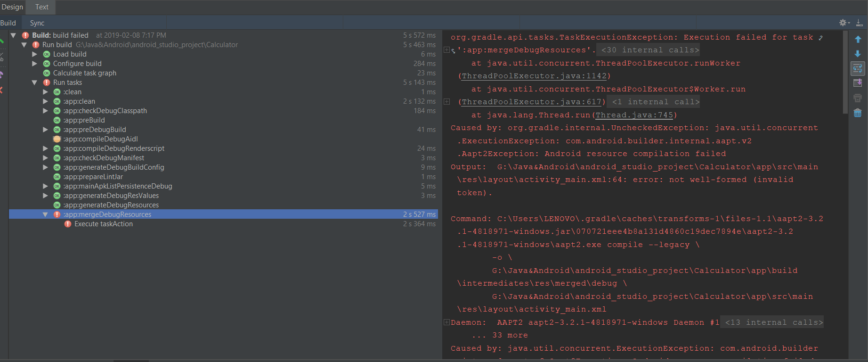
Task: Select the :app:generateDebugResources row
Action: [x=224, y=205]
